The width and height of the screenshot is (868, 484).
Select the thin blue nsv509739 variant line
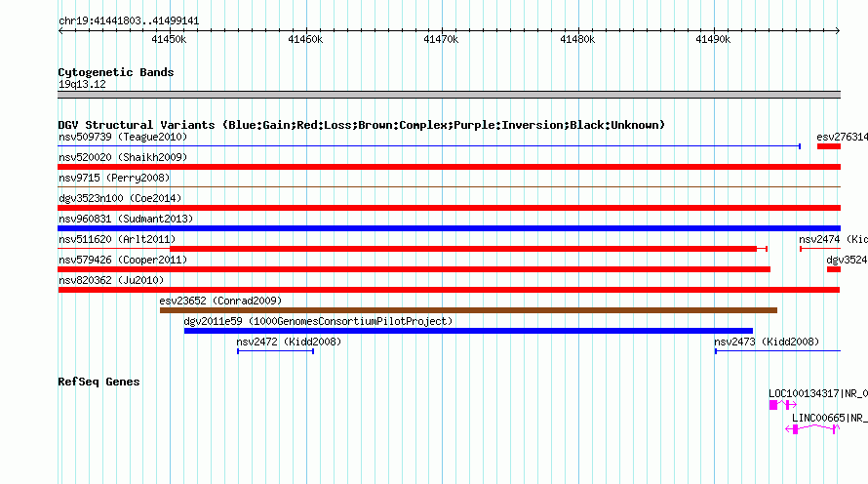(x=429, y=146)
